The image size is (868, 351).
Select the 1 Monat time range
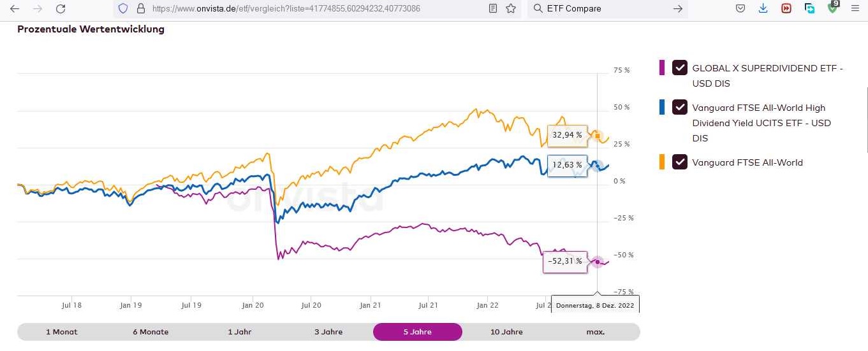pos(62,332)
